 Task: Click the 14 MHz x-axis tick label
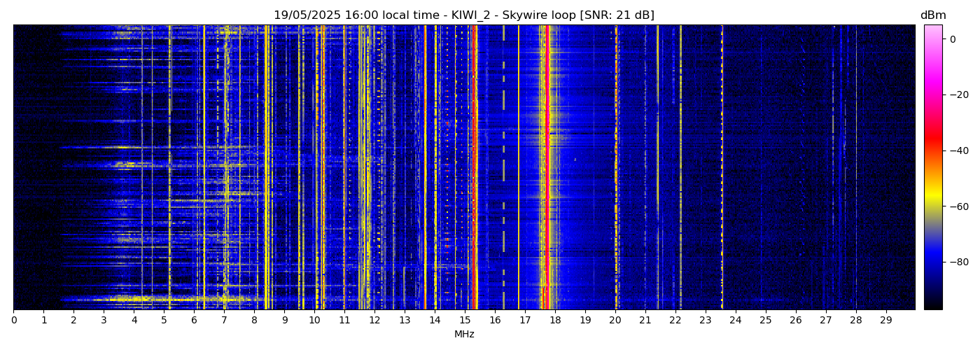click(435, 320)
